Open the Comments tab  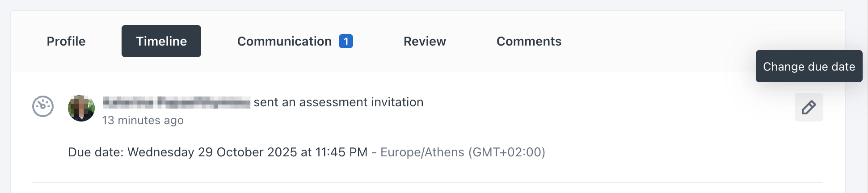(529, 41)
